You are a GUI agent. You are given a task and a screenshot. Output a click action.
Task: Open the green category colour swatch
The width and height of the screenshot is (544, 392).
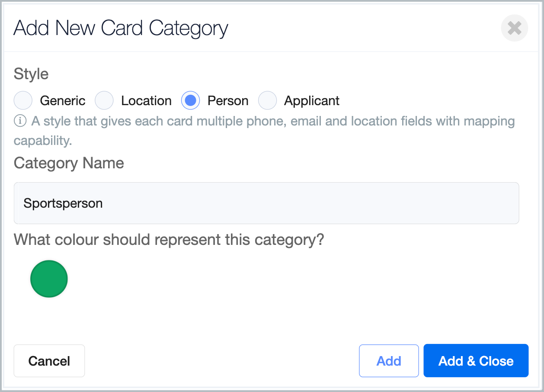click(49, 279)
